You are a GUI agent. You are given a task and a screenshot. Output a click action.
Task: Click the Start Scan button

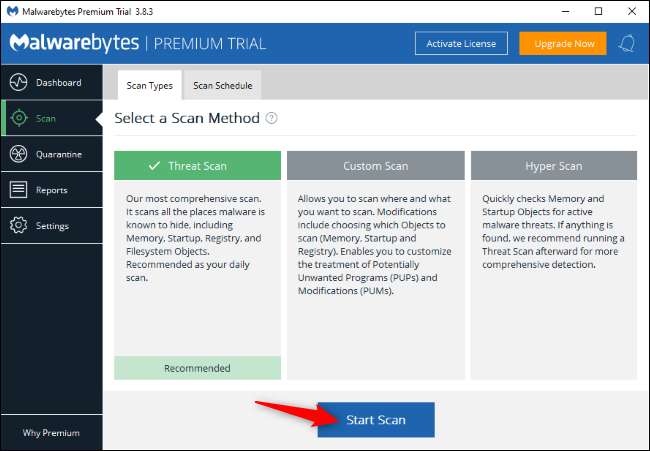point(376,419)
